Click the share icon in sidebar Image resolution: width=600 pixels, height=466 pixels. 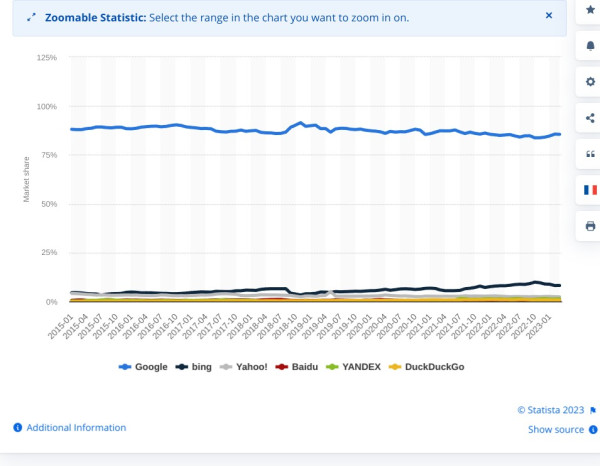pos(590,118)
